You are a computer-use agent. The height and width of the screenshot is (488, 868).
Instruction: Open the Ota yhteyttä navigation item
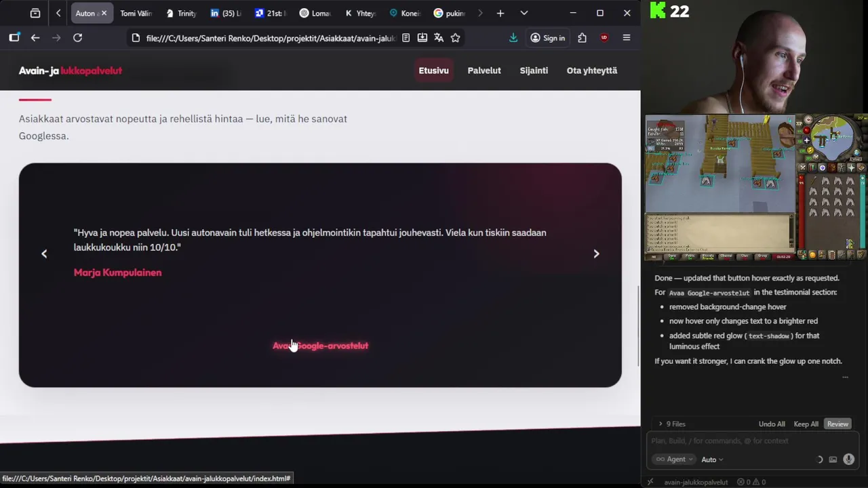click(592, 70)
